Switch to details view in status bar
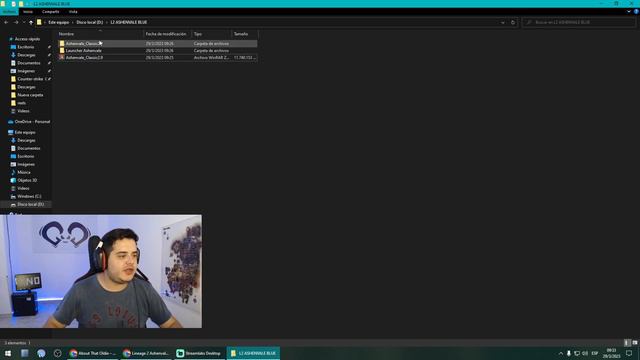Image resolution: width=640 pixels, height=360 pixels. [x=627, y=343]
